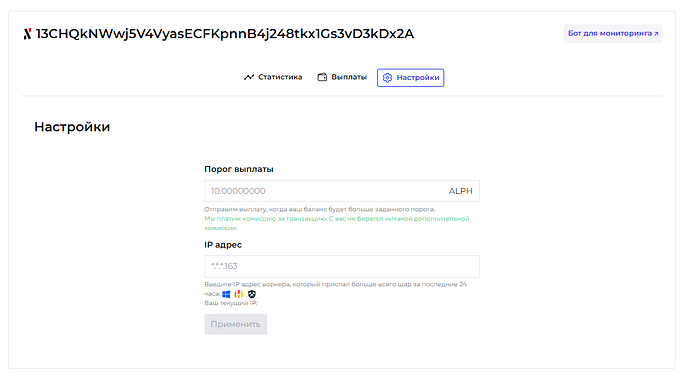The height and width of the screenshot is (382, 690).
Task: Click the ALPH currency suffix label
Action: [x=461, y=191]
